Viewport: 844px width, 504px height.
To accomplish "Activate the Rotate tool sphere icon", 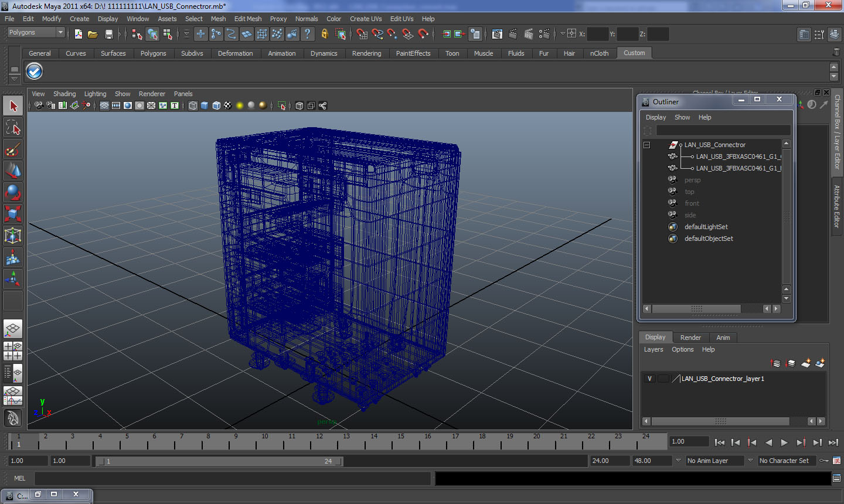I will click(13, 192).
